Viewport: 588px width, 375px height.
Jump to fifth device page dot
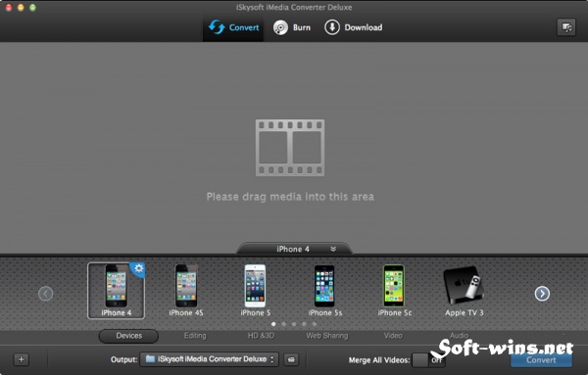click(315, 324)
